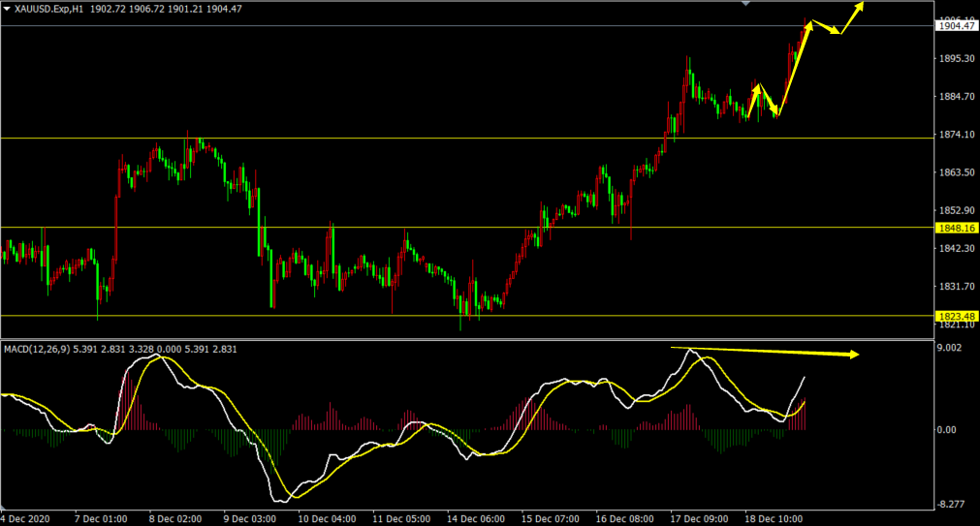Click the 1831.70 price axis value

point(957,286)
